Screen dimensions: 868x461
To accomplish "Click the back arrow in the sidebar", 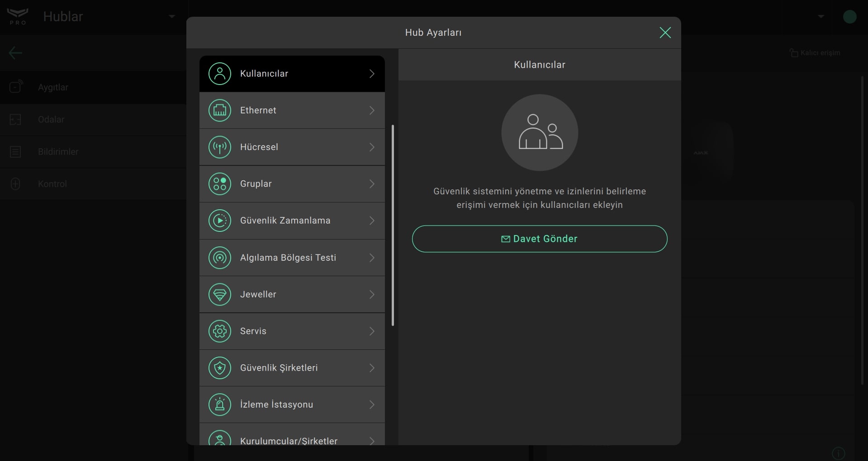I will (x=15, y=53).
